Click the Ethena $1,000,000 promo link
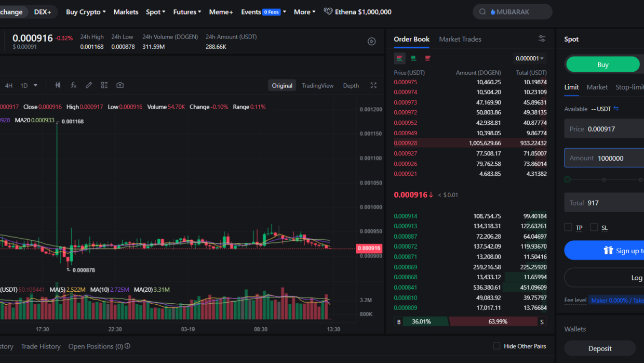Viewport: 644px width, 363px height. [363, 12]
